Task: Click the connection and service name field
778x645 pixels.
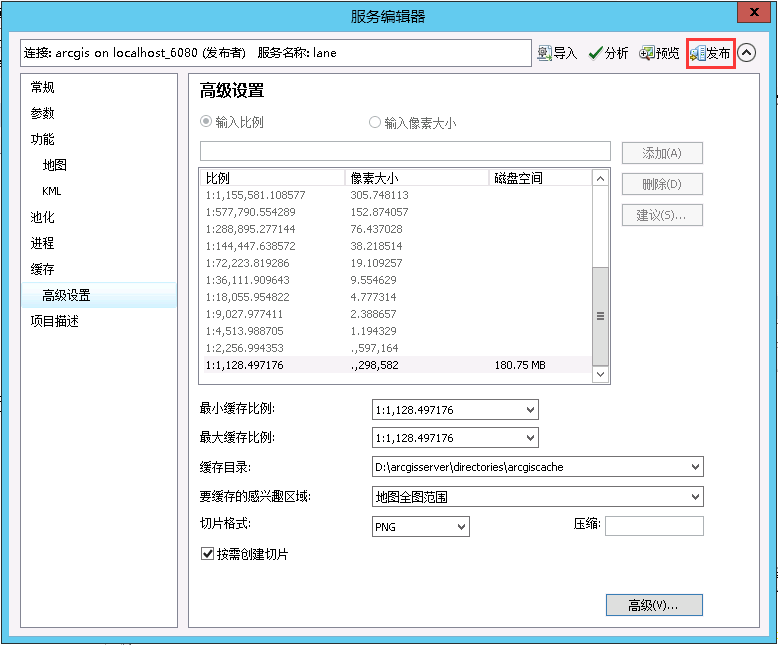Action: (x=276, y=53)
